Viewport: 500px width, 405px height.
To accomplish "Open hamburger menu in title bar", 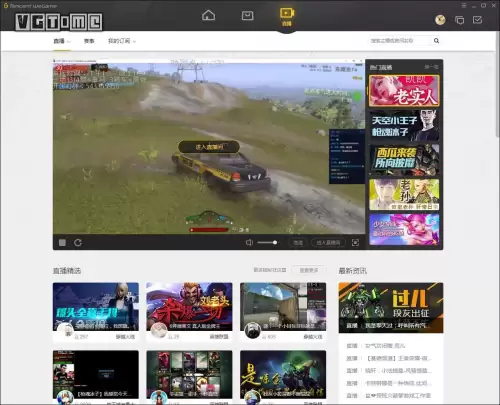I will click(x=464, y=6).
